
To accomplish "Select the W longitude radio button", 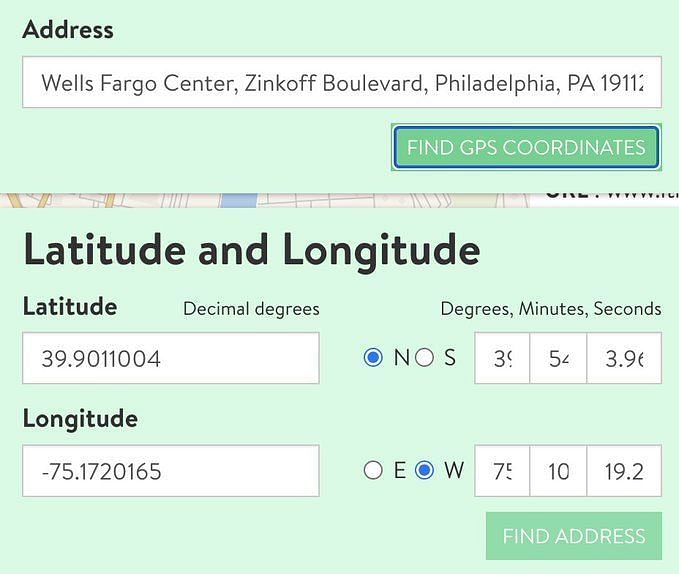I will point(424,470).
